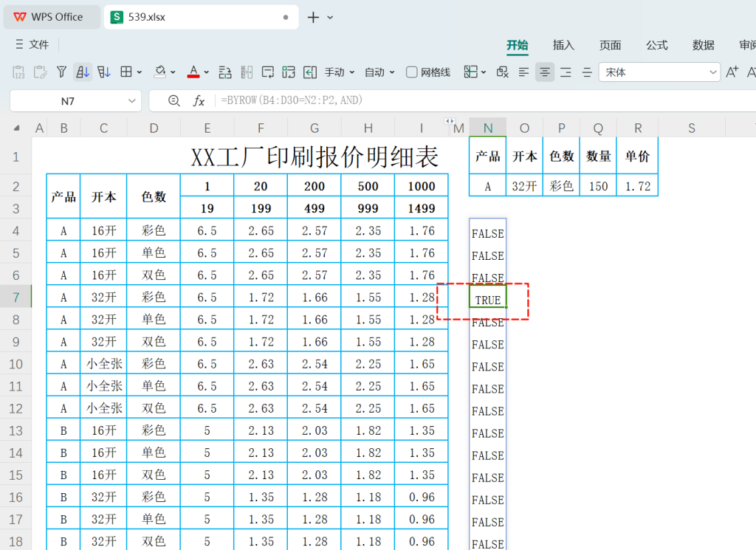756x550 pixels.
Task: Click the indent arrow-in-box icon
Action: tap(310, 72)
